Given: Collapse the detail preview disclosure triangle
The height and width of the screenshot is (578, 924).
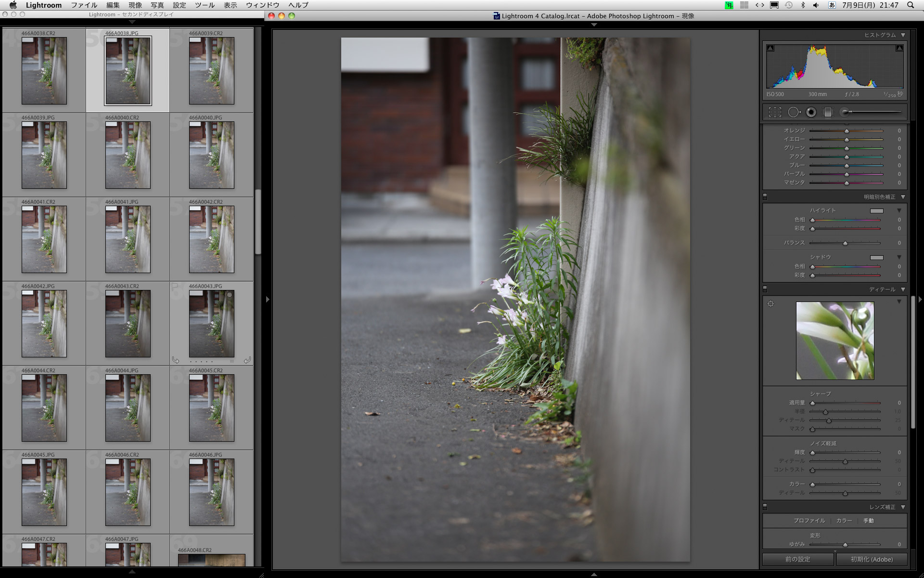Looking at the screenshot, I should tap(899, 302).
